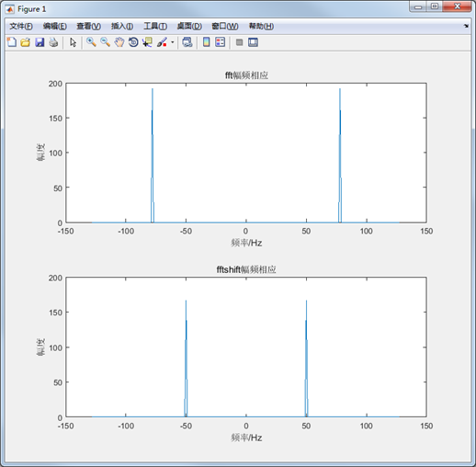Maximize the Figure 1 window

click(x=435, y=6)
